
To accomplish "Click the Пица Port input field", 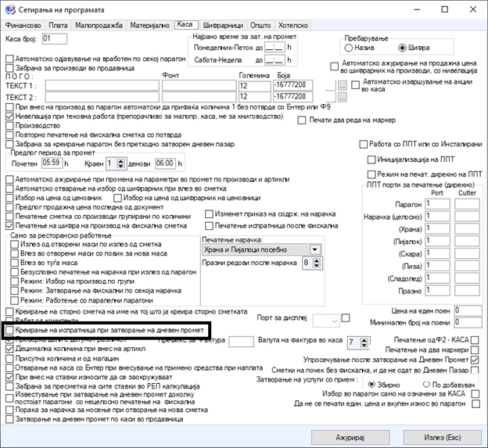I will coord(438,266).
